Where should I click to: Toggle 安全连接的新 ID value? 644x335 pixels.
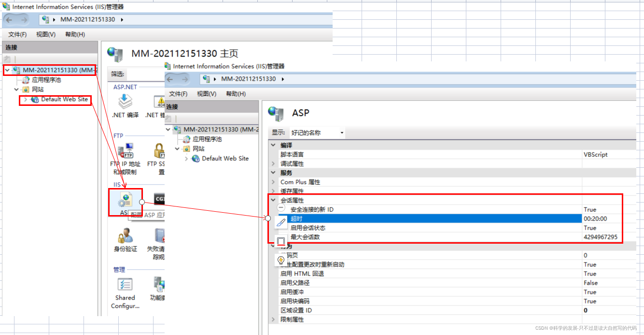tap(590, 209)
